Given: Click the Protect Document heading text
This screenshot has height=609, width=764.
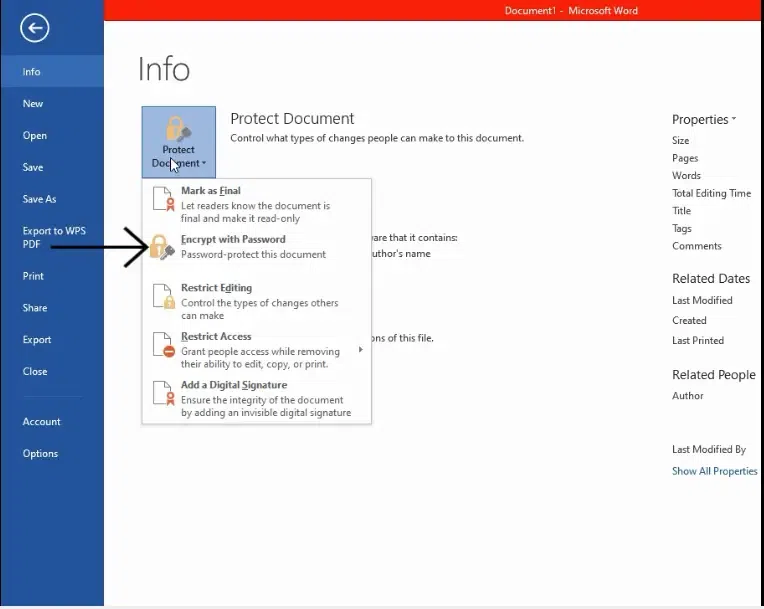Looking at the screenshot, I should 292,118.
